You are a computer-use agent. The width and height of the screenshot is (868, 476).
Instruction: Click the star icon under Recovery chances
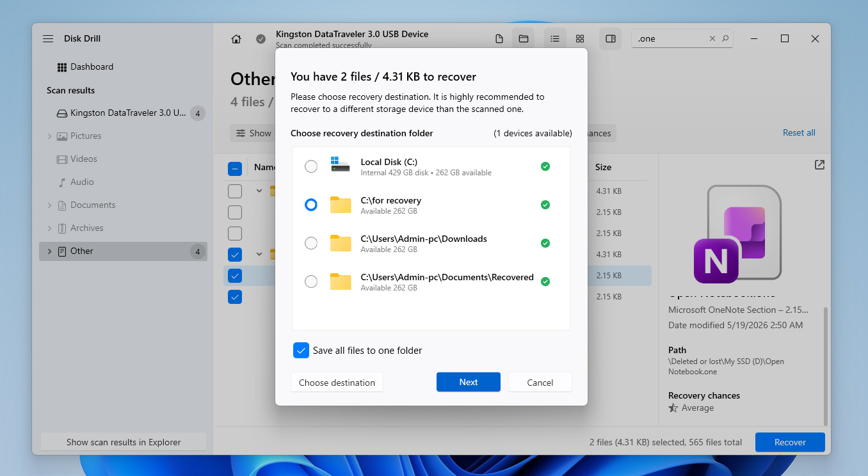[x=673, y=408]
